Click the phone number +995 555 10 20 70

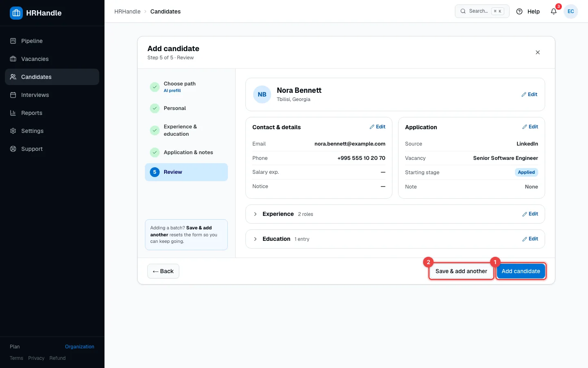pos(361,158)
